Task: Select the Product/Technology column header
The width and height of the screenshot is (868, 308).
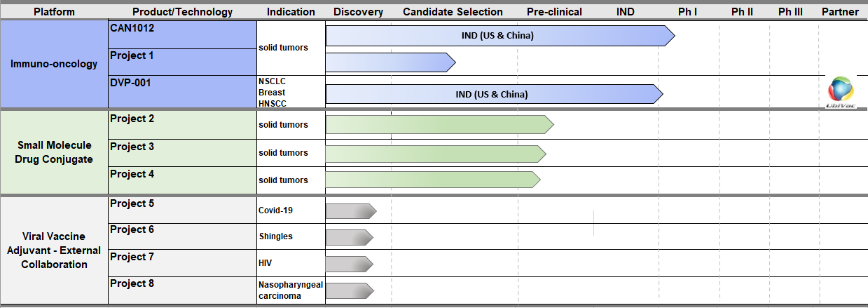Action: [183, 12]
